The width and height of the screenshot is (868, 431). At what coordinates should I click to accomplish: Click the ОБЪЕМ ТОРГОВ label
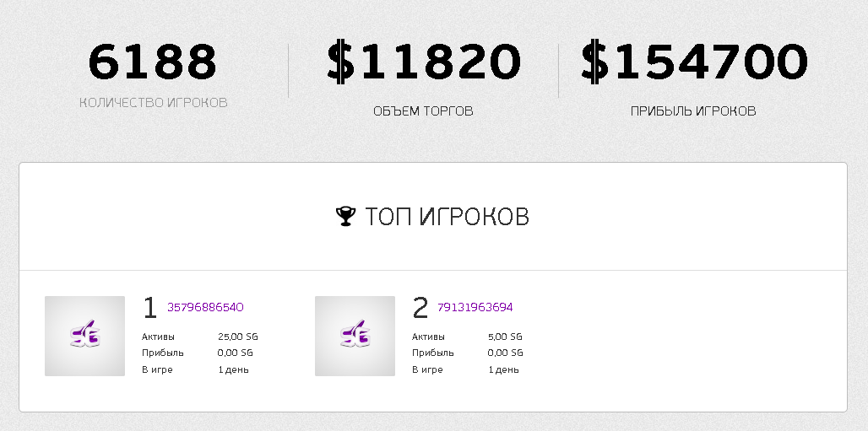(x=424, y=111)
